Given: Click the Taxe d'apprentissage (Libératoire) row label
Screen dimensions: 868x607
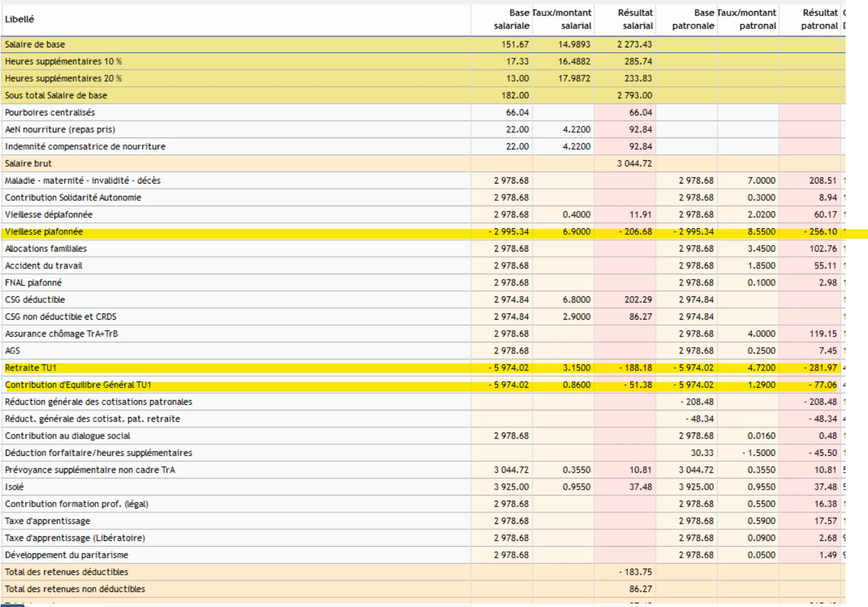Looking at the screenshot, I should 75,538.
